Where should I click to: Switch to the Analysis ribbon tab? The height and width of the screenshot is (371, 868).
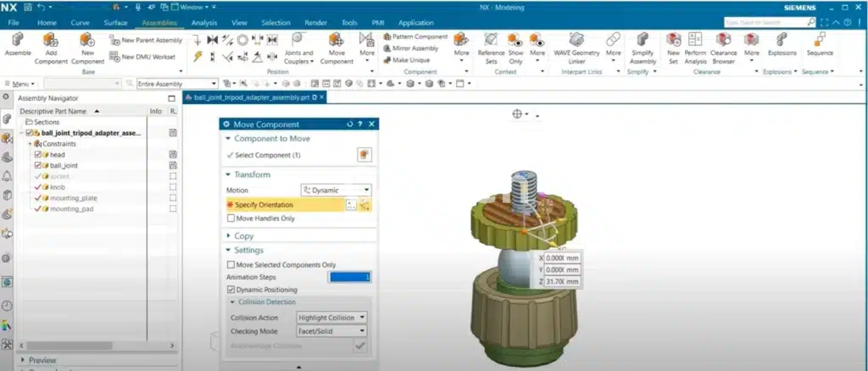tap(204, 23)
